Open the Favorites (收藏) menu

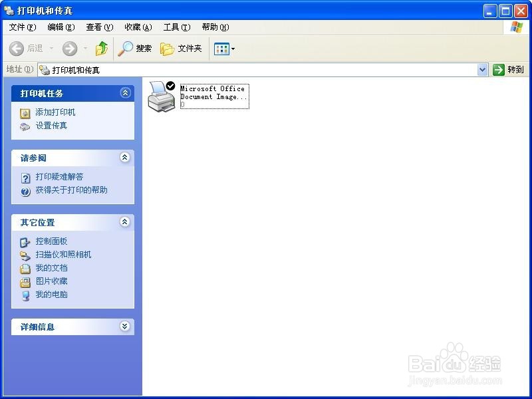pos(138,27)
